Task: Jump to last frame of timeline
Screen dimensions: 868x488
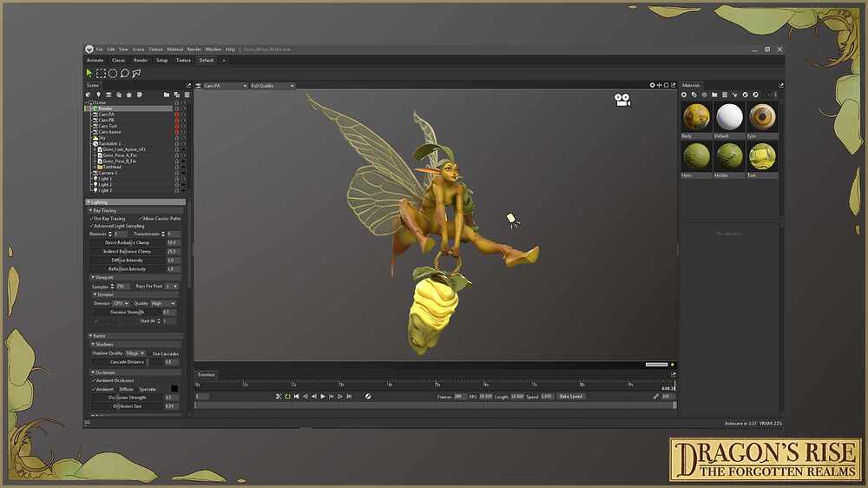Action: pos(349,397)
